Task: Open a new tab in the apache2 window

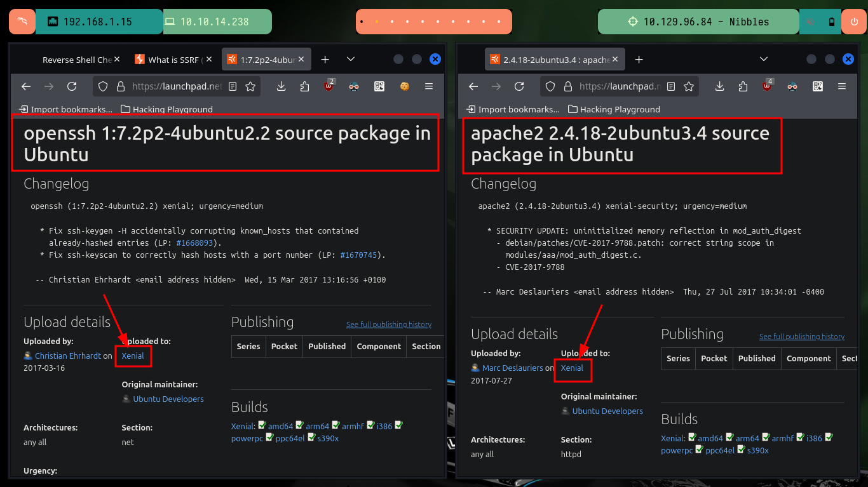Action: point(639,59)
